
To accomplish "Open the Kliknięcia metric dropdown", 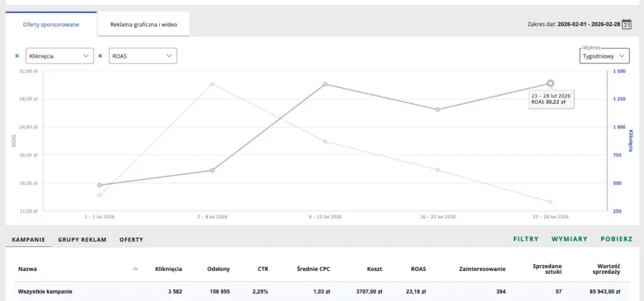I will 59,56.
